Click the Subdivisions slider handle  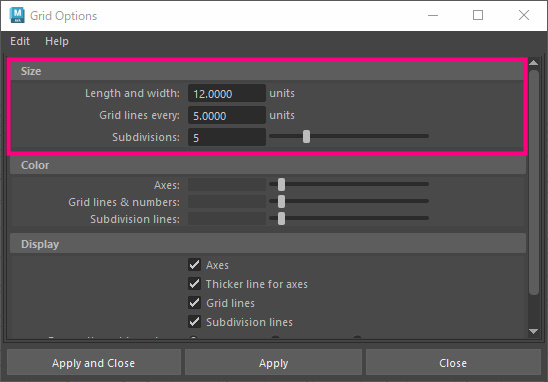click(306, 136)
